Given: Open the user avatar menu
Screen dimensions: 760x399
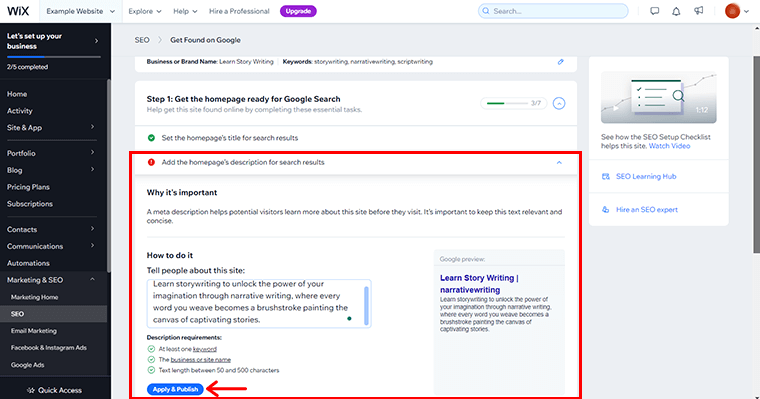Looking at the screenshot, I should click(732, 11).
